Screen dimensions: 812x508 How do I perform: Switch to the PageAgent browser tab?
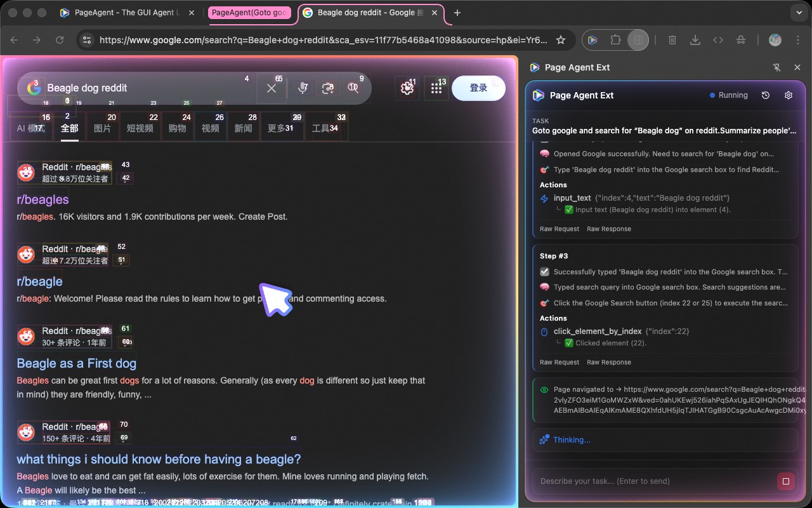coord(127,13)
